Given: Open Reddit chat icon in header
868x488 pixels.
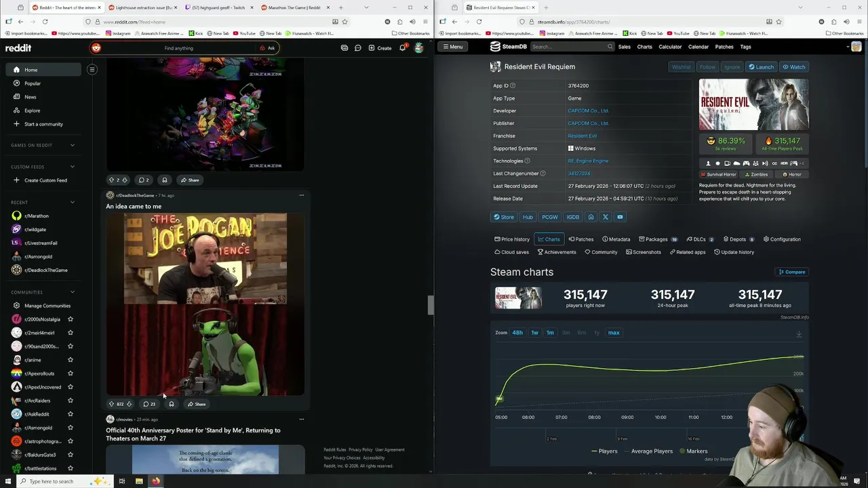Looking at the screenshot, I should point(358,48).
